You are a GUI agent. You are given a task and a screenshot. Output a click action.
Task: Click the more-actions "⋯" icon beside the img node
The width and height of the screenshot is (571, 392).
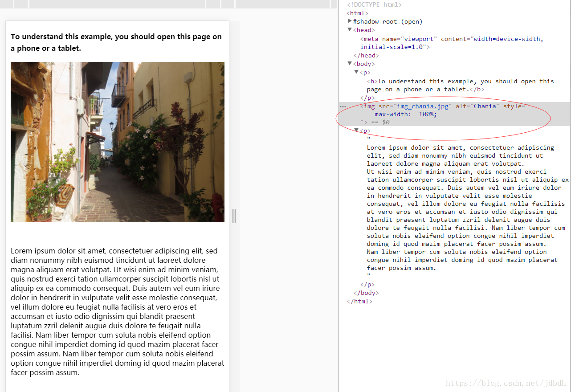[342, 106]
